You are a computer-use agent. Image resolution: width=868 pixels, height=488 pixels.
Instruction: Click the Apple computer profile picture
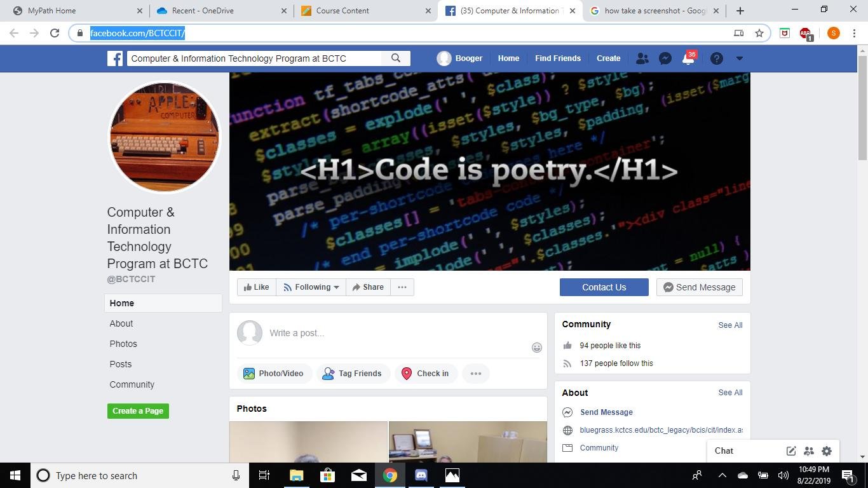coord(165,137)
